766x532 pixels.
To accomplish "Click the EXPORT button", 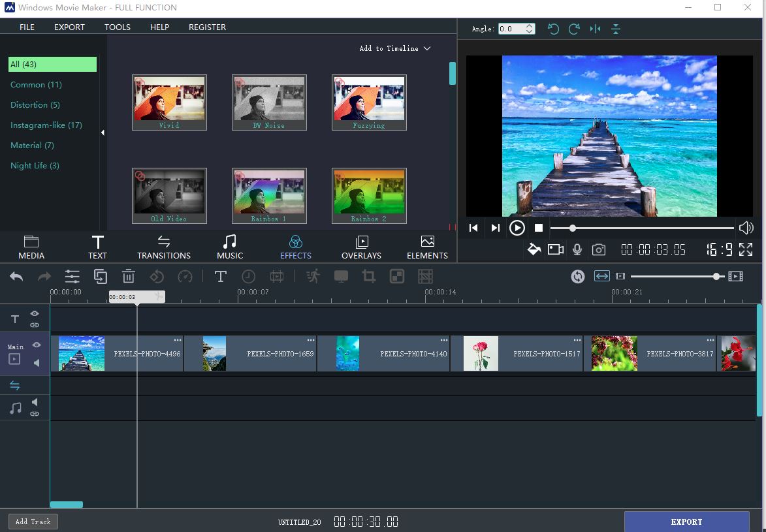I will [686, 522].
